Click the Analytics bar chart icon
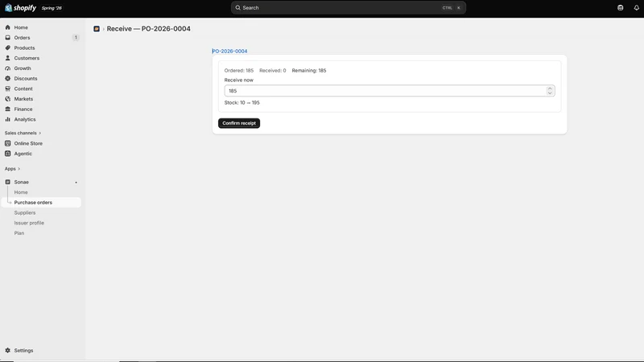 click(x=8, y=119)
